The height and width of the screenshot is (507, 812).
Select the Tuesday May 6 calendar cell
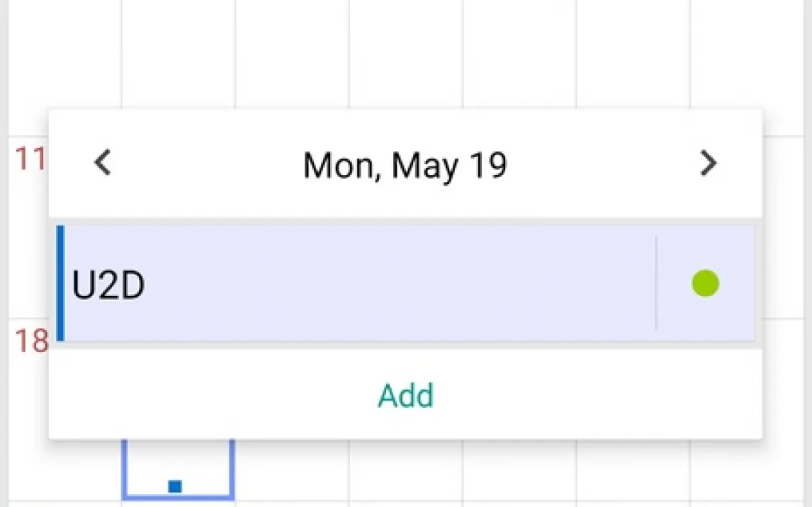click(292, 54)
